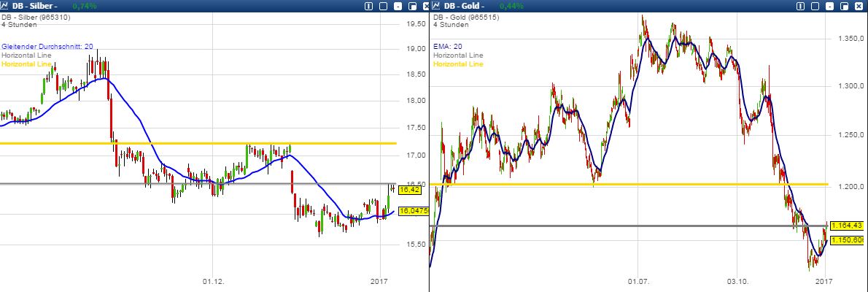Click the empty square icon in the Silber window title bar
This screenshot has width=868, height=292.
pyautogui.click(x=383, y=6)
